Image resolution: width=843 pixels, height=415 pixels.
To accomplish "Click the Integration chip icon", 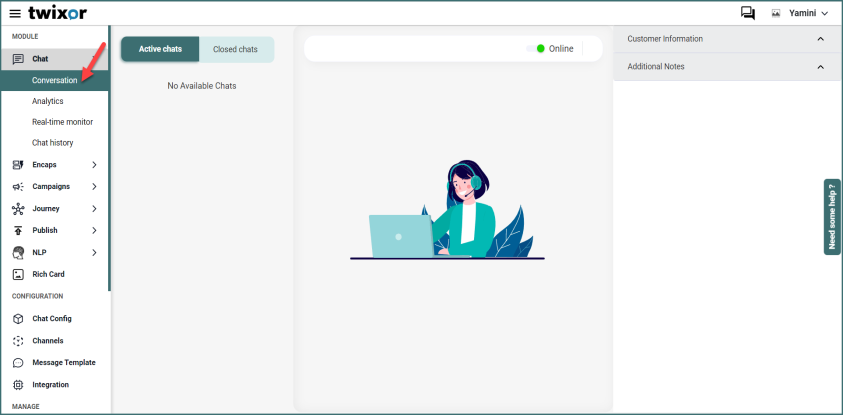I will coord(18,385).
